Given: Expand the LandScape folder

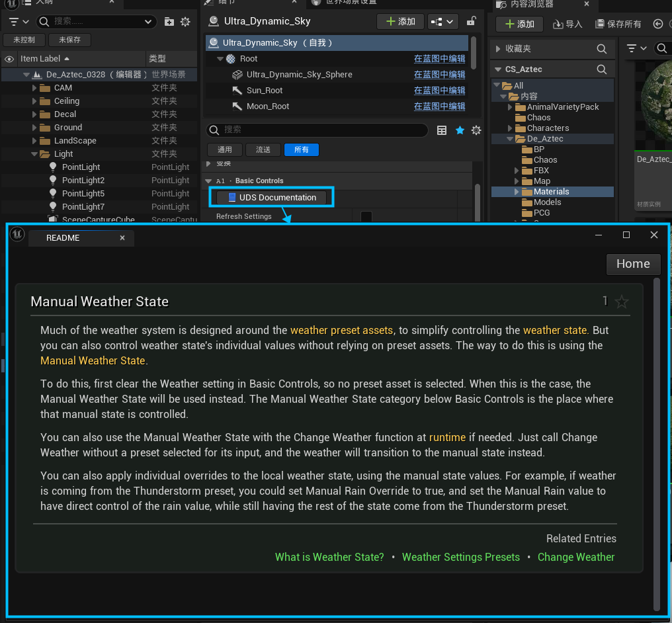Looking at the screenshot, I should pyautogui.click(x=34, y=141).
